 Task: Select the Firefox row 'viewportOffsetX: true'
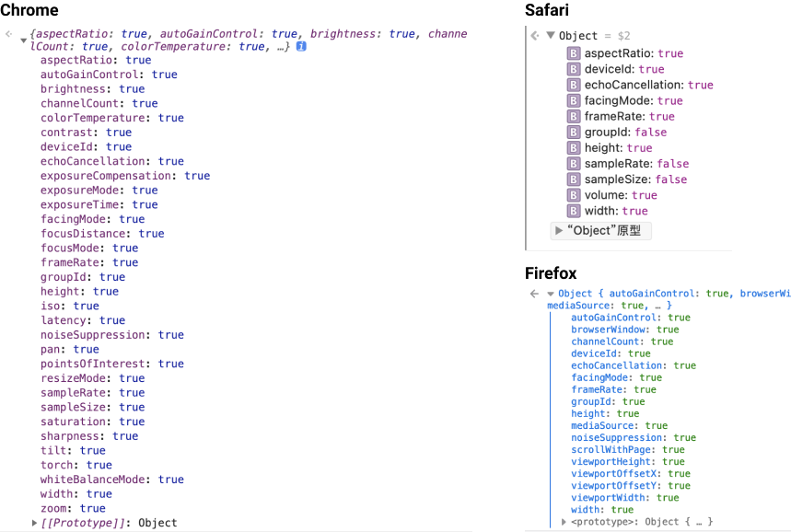pyautogui.click(x=631, y=473)
